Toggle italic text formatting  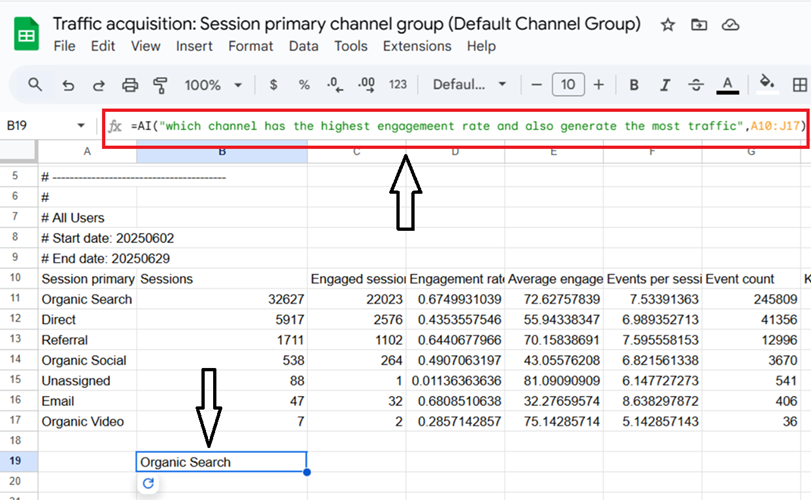click(665, 85)
